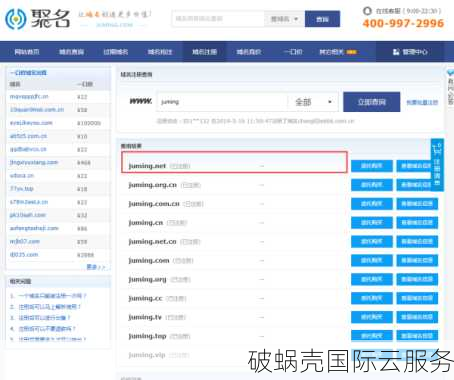
Task: Click the left blue button in juming.org row
Action: (x=372, y=279)
